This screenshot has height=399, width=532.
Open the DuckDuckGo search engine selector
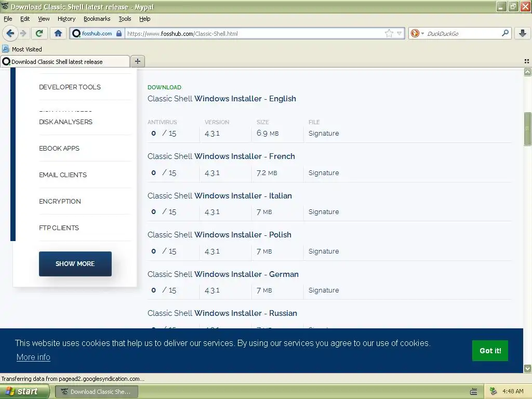(x=417, y=33)
